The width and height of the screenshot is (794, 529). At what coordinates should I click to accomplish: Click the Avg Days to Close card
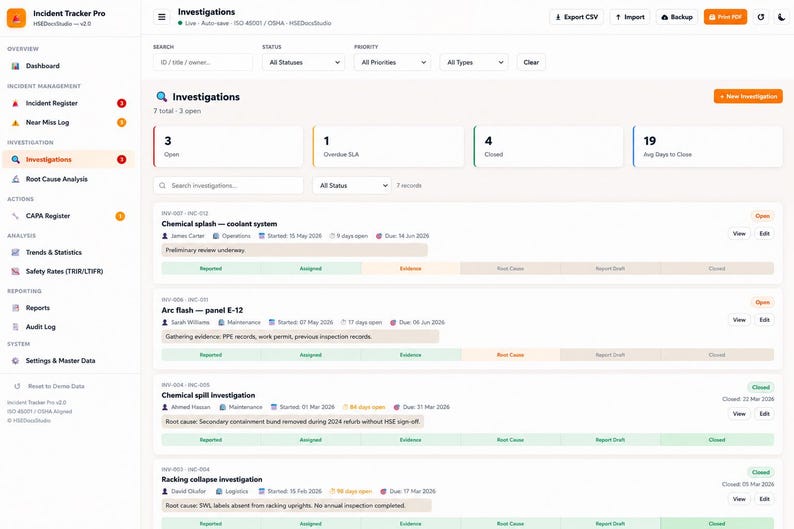click(x=708, y=146)
